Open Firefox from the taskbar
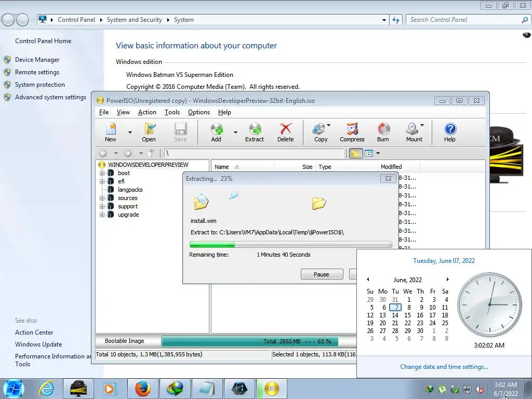Viewport: 532px width, 399px height. [x=143, y=389]
